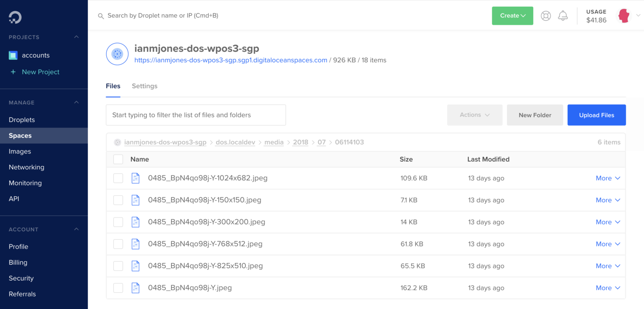Go to dos.localdev breadcrumb folder

point(235,142)
